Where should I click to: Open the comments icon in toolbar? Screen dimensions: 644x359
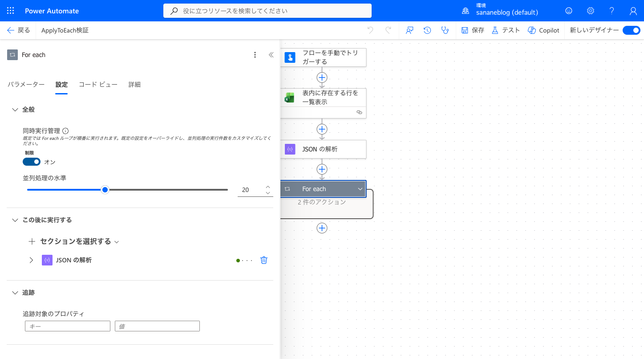coord(410,30)
